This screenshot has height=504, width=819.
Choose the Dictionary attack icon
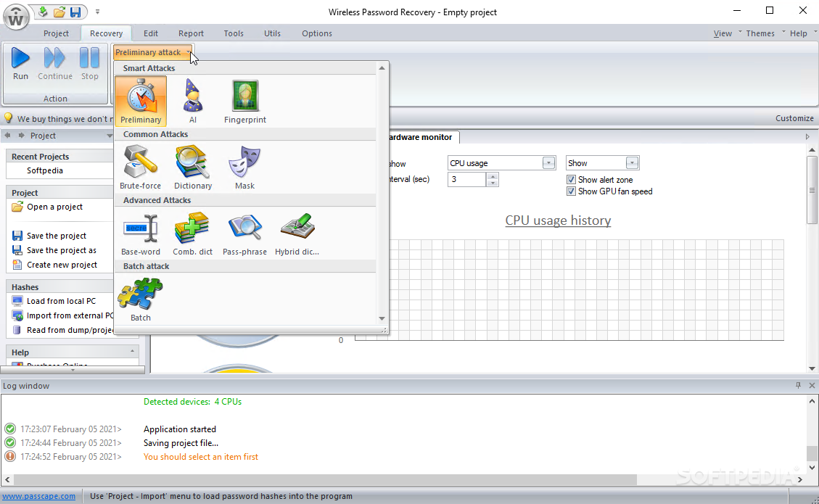tap(193, 167)
